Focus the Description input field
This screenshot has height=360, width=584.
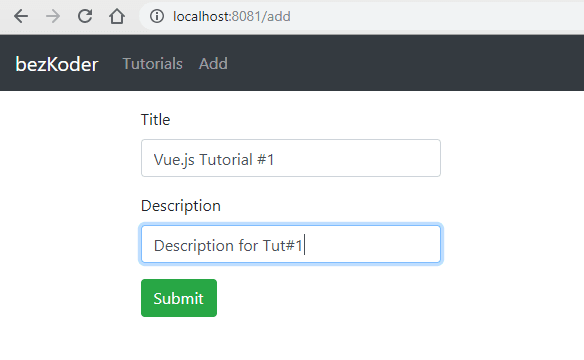click(291, 244)
